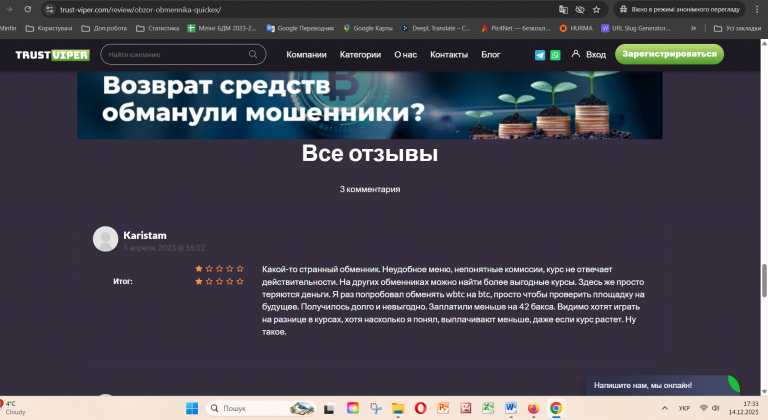Open the Pic4Net bookmark
The width and height of the screenshot is (768, 420).
(x=515, y=28)
